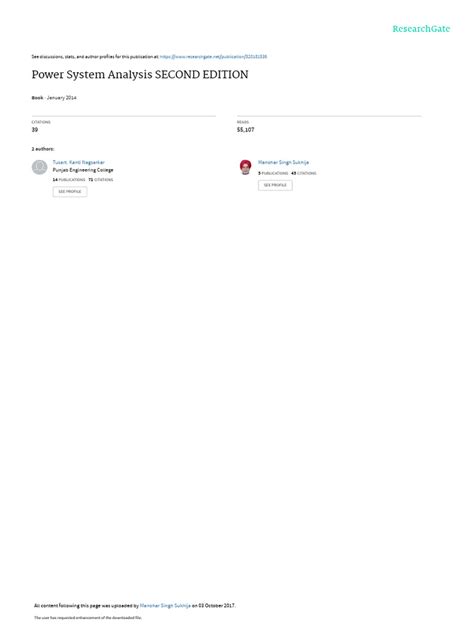Click the ResearchGate logo
The width and height of the screenshot is (474, 632).
(x=421, y=29)
